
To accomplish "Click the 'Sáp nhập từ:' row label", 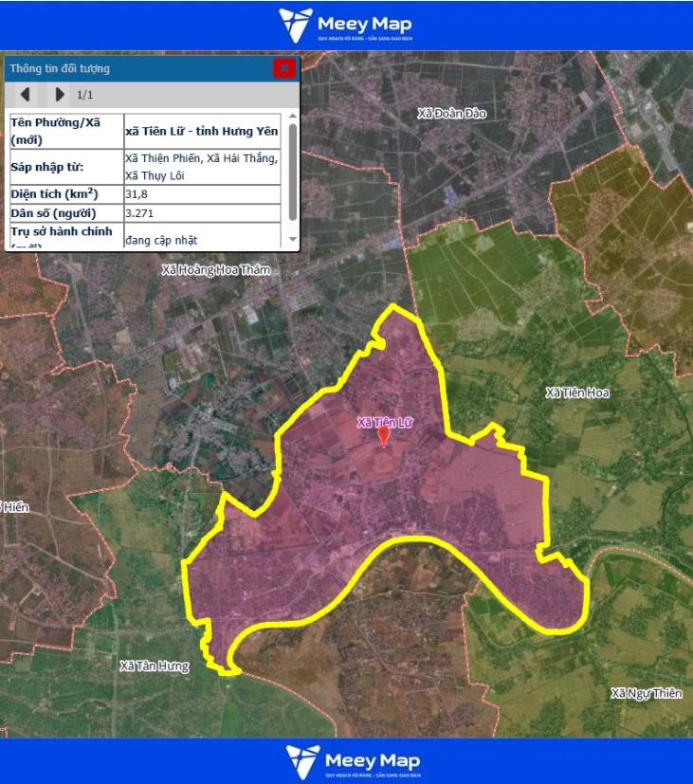I will 47,168.
